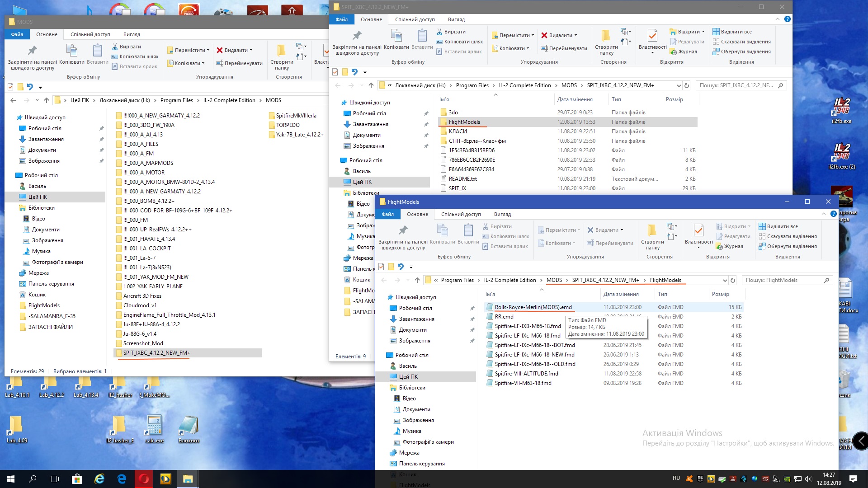This screenshot has width=868, height=488.
Task: Open File tab in MODS window
Action: tap(17, 34)
